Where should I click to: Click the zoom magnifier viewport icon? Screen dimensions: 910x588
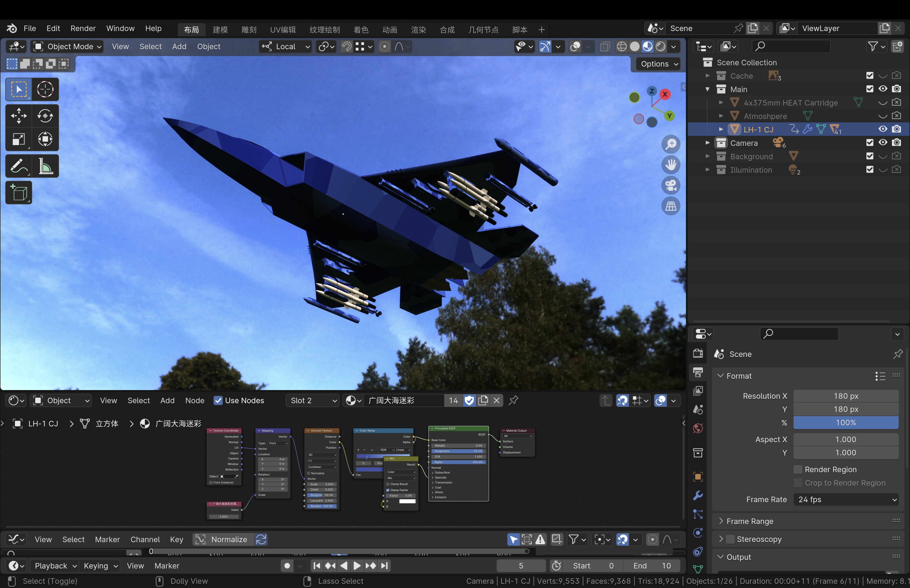tap(671, 144)
